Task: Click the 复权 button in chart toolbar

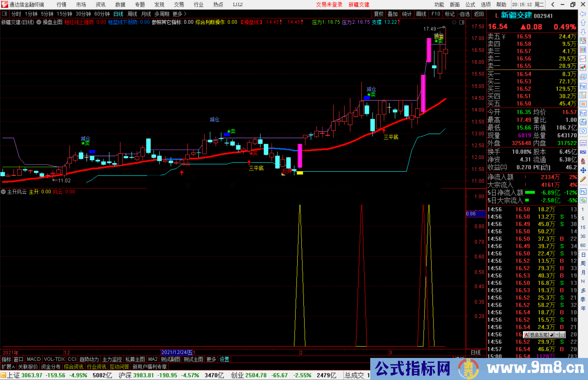Action: tap(378, 14)
